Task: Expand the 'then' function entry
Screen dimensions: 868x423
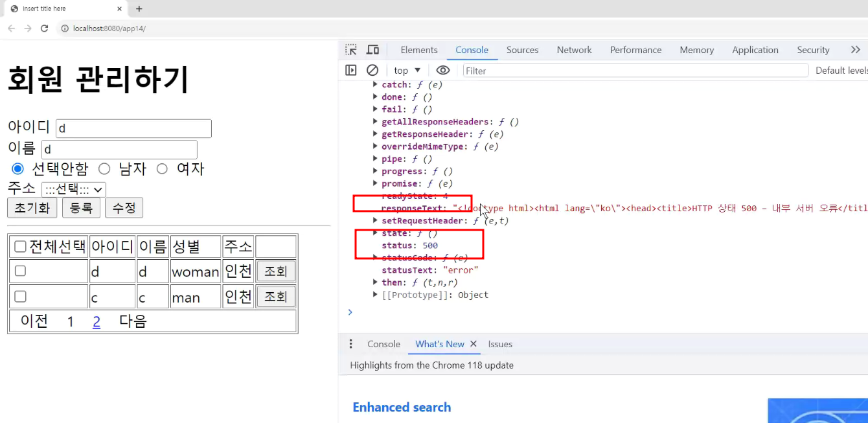Action: click(375, 282)
